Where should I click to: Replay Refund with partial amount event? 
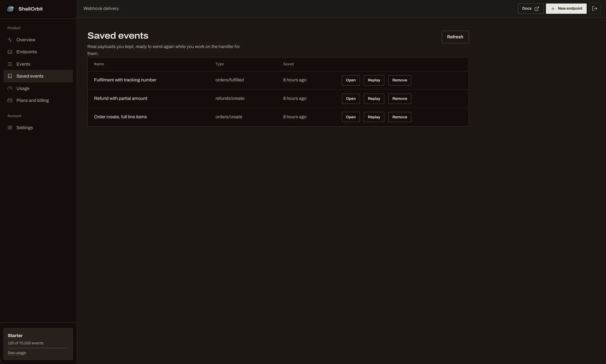point(374,99)
